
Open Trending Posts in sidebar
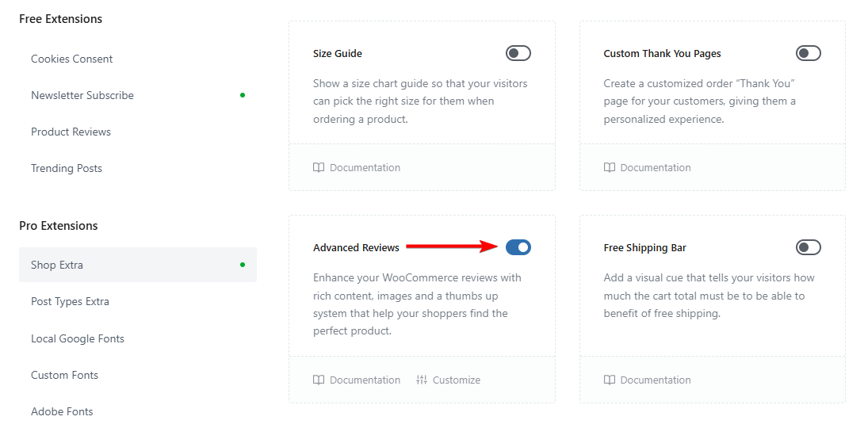tap(67, 168)
